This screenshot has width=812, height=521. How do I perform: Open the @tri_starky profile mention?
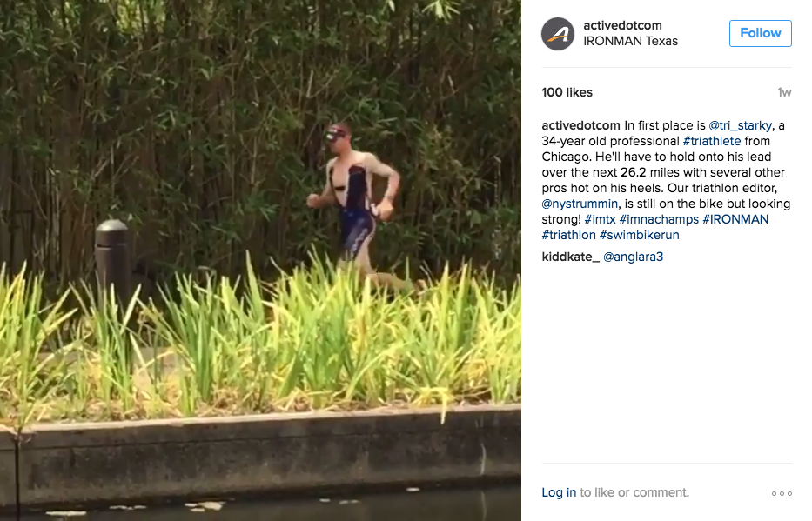click(x=740, y=126)
